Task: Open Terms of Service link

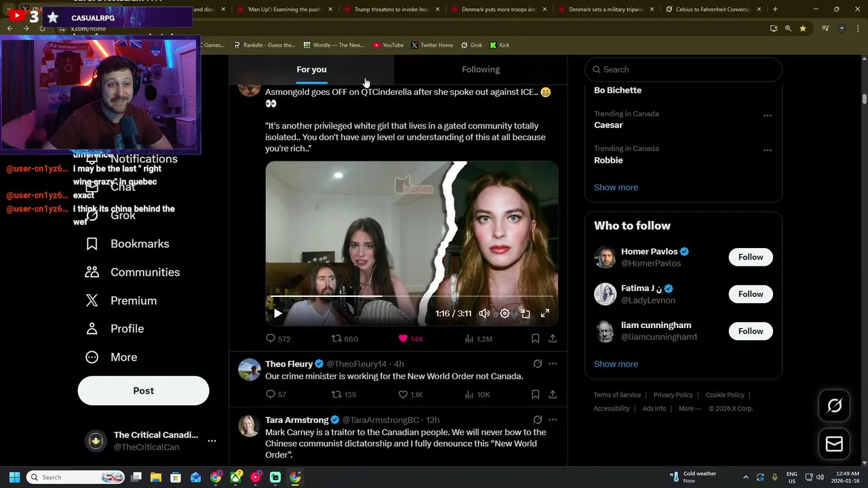Action: coord(617,395)
